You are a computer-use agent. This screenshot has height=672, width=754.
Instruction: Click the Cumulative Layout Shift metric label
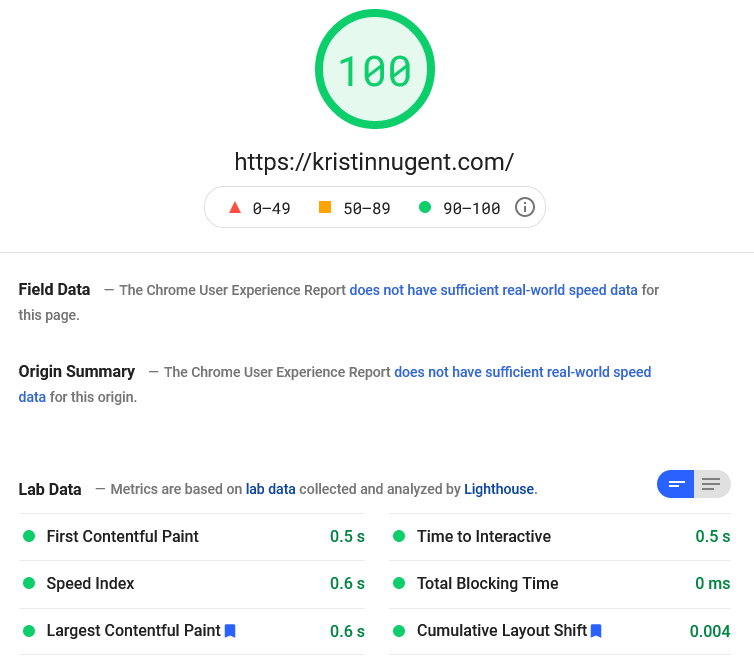click(x=501, y=631)
